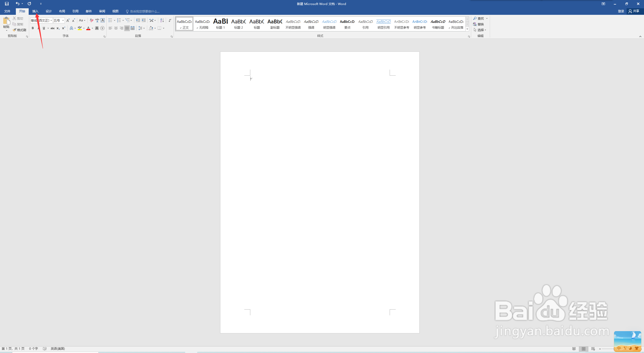Center-align the paragraph

[x=116, y=28]
